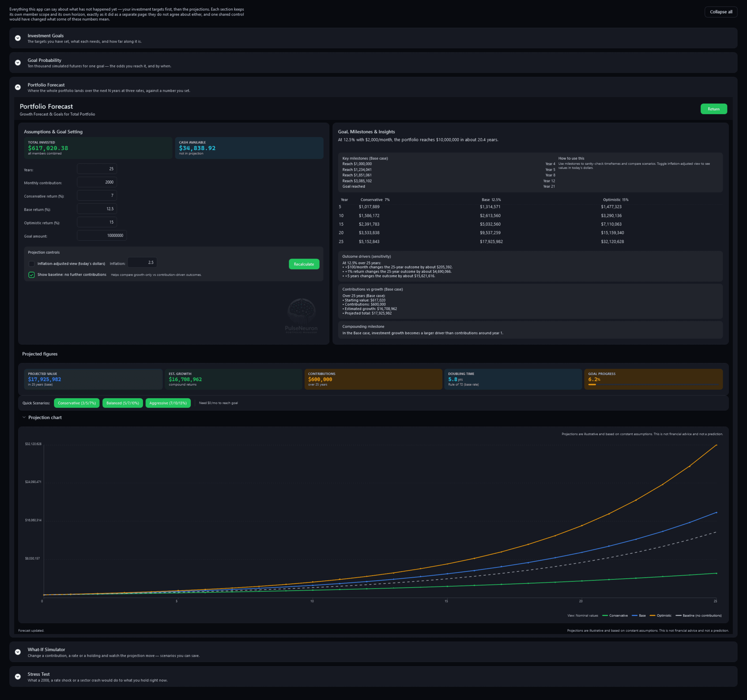Image resolution: width=747 pixels, height=700 pixels.
Task: Click the green Return button
Action: coord(714,109)
